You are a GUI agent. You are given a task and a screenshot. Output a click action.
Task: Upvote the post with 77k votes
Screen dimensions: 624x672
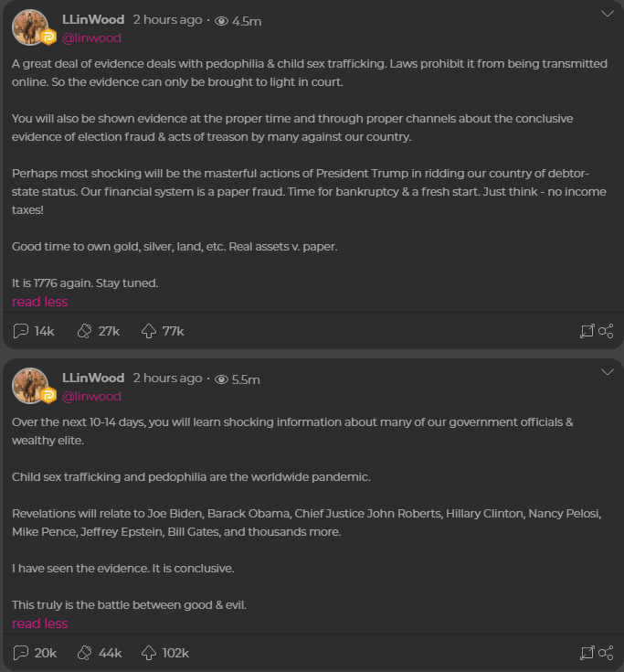pos(149,331)
